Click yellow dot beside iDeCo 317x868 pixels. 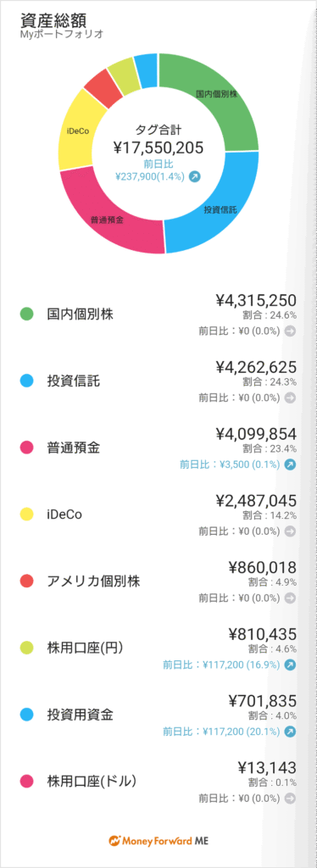(x=26, y=515)
